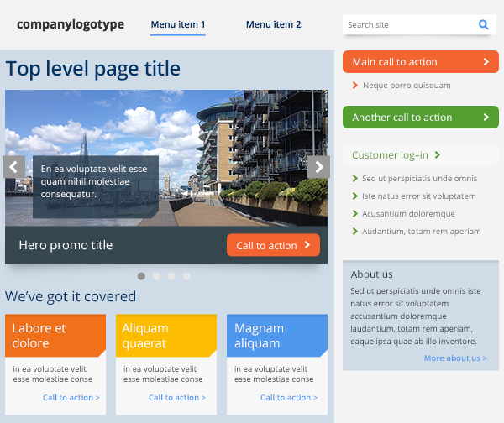The image size is (504, 423).
Task: Click the orange Labore et dolore card header
Action: tap(55, 336)
